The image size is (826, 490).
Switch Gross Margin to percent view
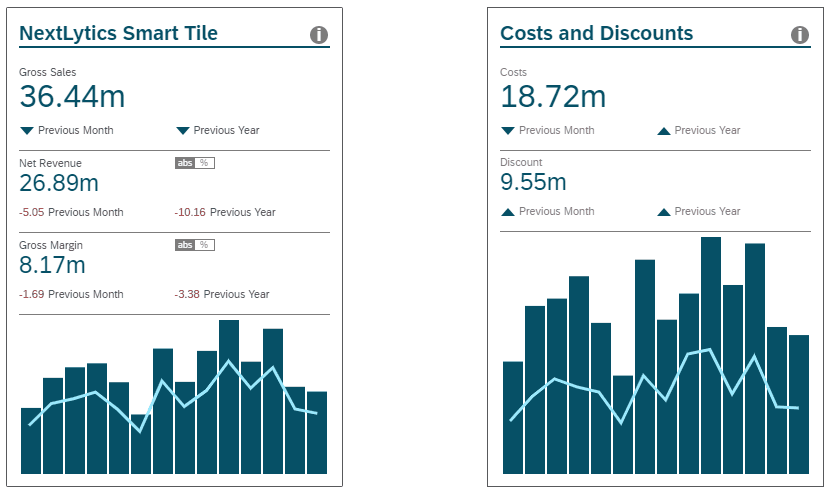point(205,245)
